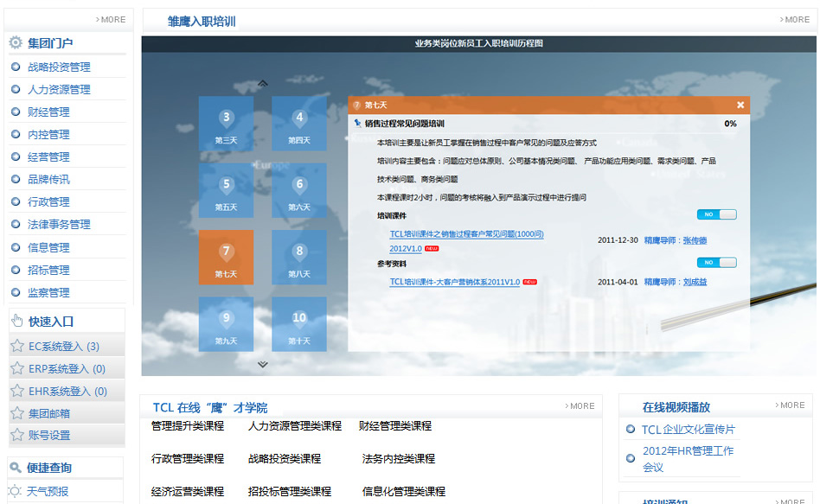Click the bullet icon beside 内控管理

point(16,134)
